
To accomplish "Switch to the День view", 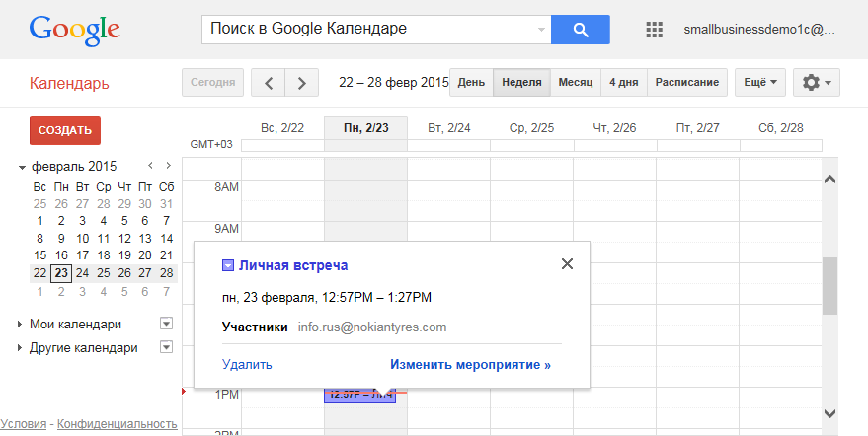I will (x=471, y=82).
